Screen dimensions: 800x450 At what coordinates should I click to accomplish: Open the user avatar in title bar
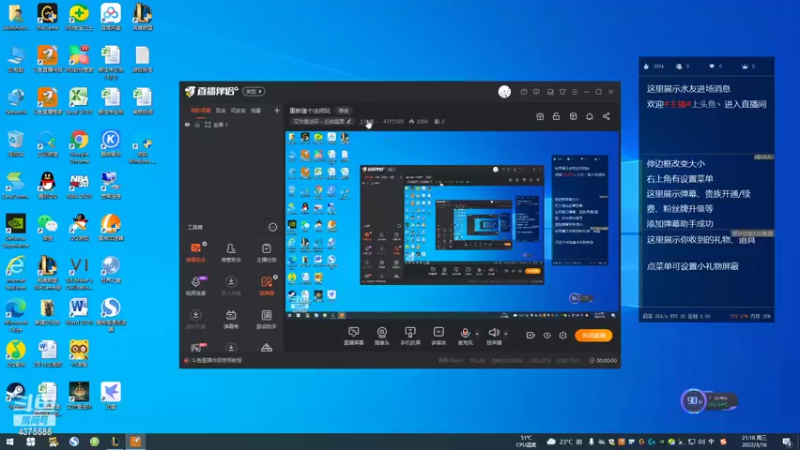point(504,92)
